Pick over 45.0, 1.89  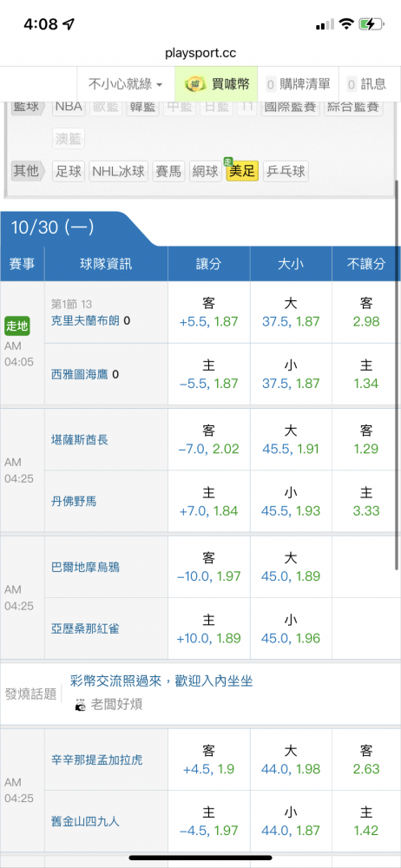[x=291, y=568]
